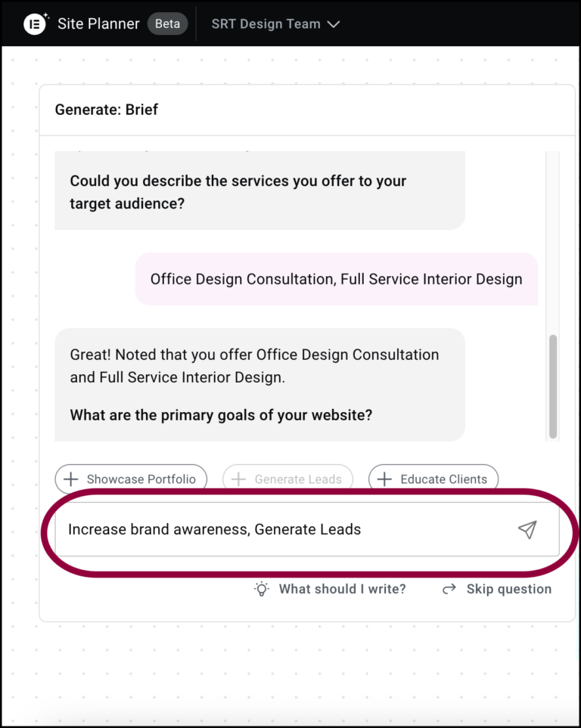Open the SRT Design Team dropdown
This screenshot has height=728, width=581.
pos(275,24)
